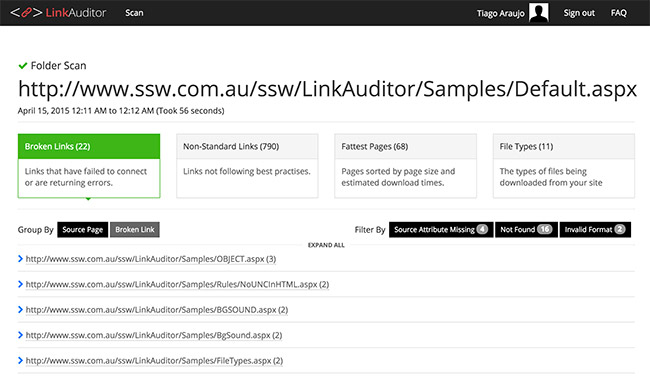Image resolution: width=650 pixels, height=376 pixels.
Task: Expand the OBJECT.aspx result chevron
Action: pos(20,259)
